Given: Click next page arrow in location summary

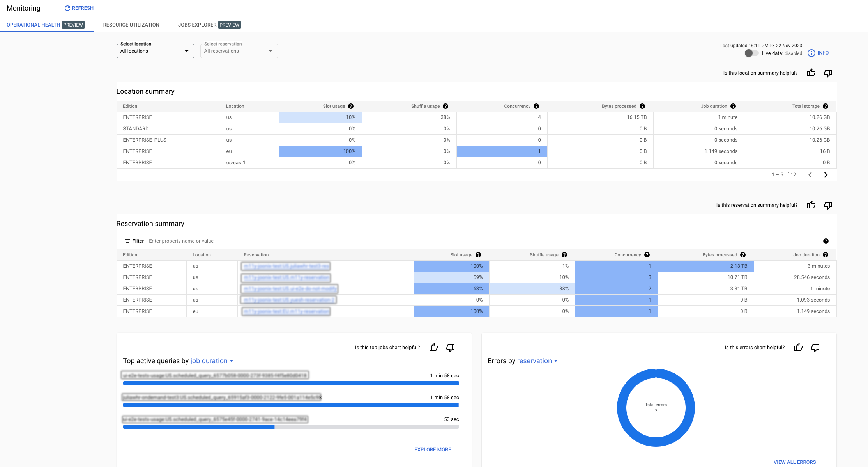Looking at the screenshot, I should pyautogui.click(x=826, y=174).
